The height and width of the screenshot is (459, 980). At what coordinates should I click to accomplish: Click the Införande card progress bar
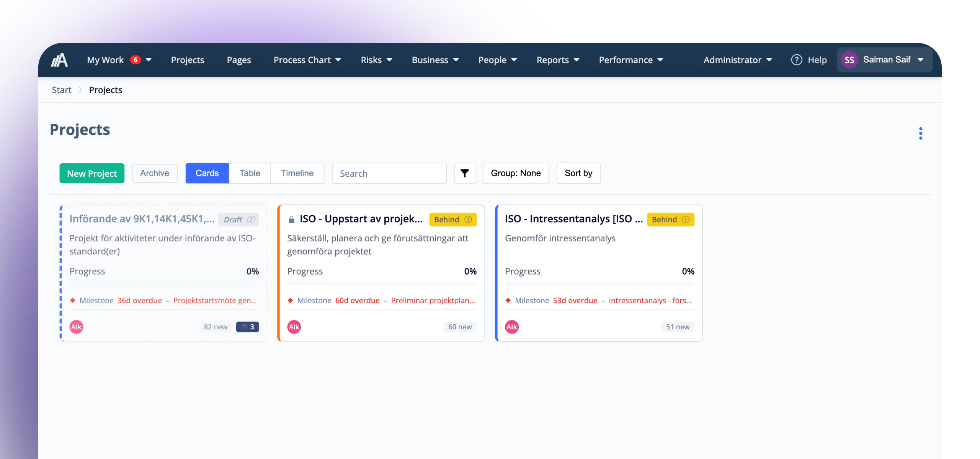tap(164, 284)
